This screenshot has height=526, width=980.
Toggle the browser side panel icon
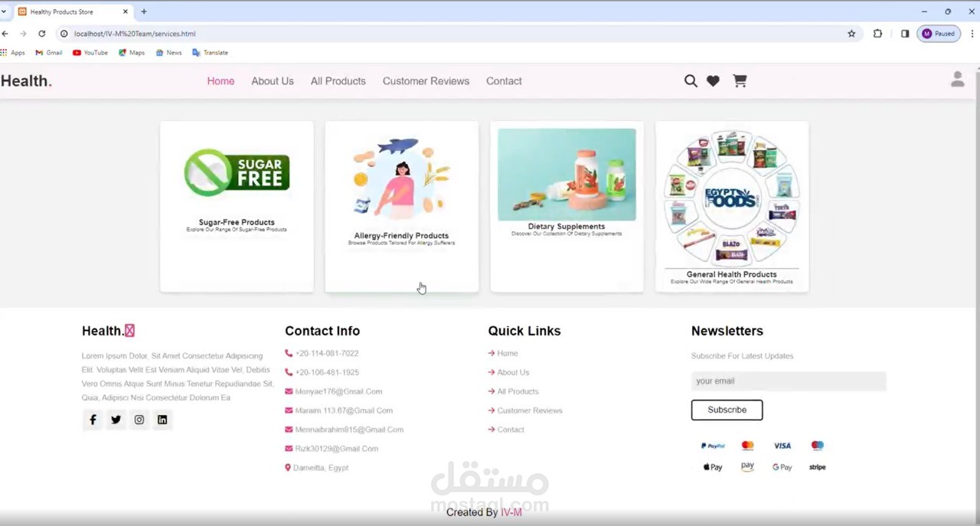905,34
